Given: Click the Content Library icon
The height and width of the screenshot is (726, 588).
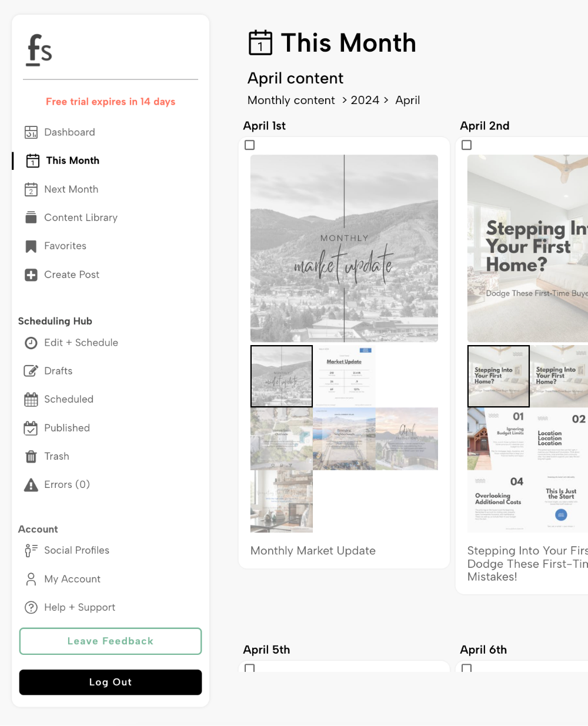Looking at the screenshot, I should tap(31, 218).
